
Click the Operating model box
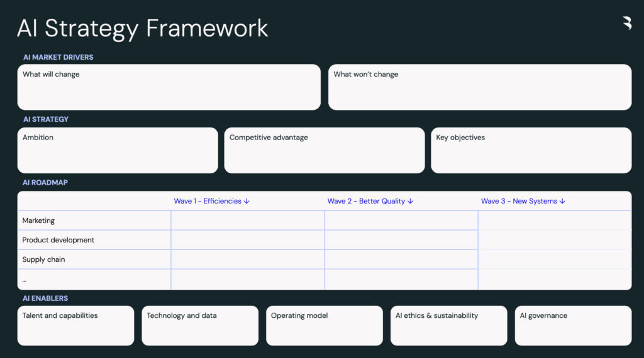[324, 325]
